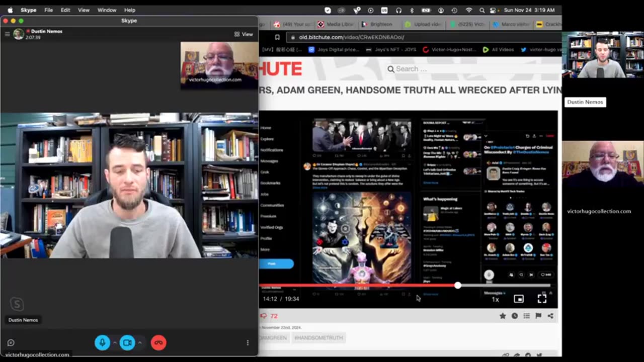This screenshot has height=362, width=644.
Task: Open Skype hamburger sidebar menu
Action: click(x=7, y=34)
